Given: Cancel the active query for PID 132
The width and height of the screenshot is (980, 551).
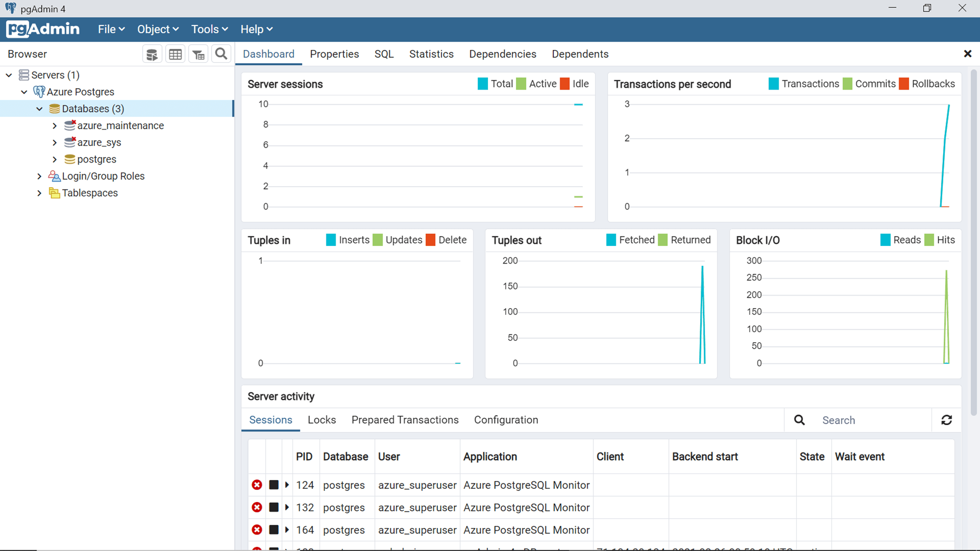Looking at the screenshot, I should 274,507.
